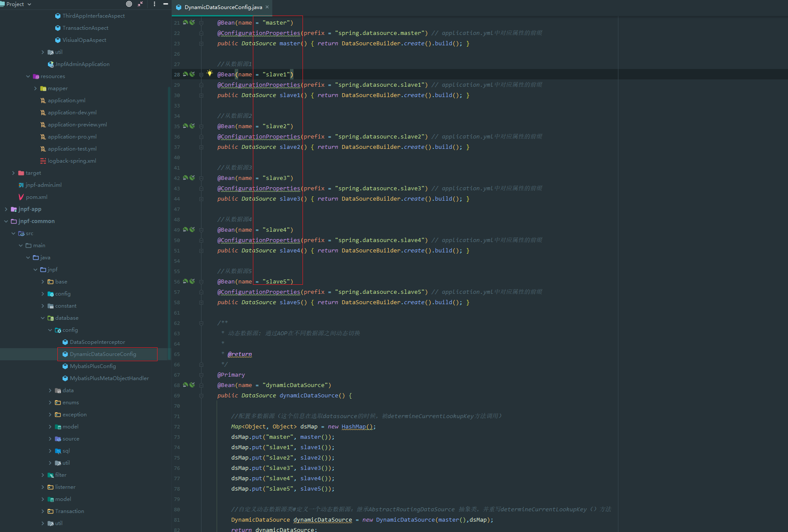788x532 pixels.
Task: Close the DynamicDataSourceConfig.java tab
Action: tap(267, 7)
